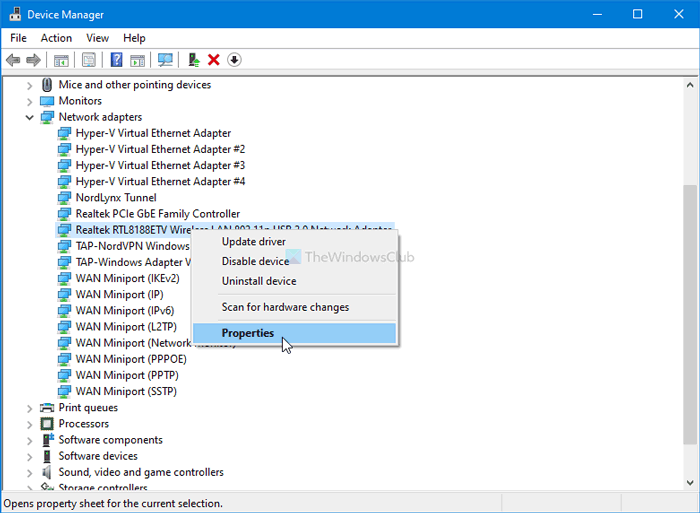The width and height of the screenshot is (700, 513).
Task: Click the blue Help question-mark icon
Action: coord(117,60)
